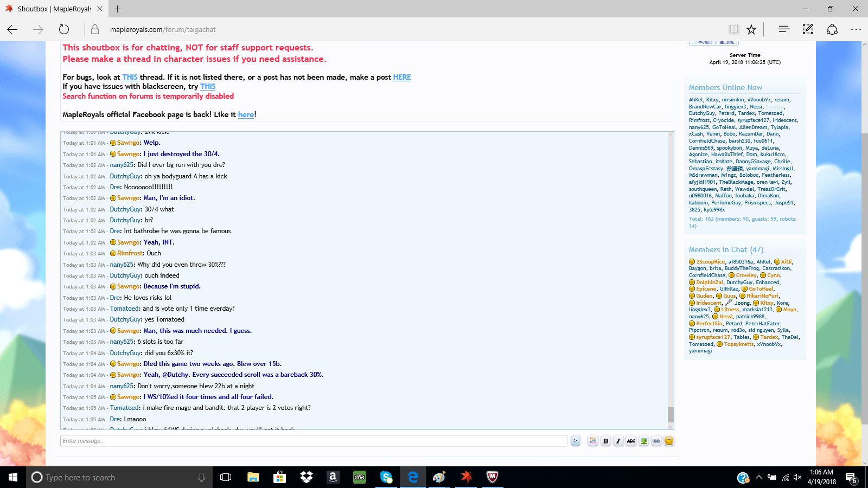
Task: Open the Facebook page 'here' link
Action: click(246, 114)
